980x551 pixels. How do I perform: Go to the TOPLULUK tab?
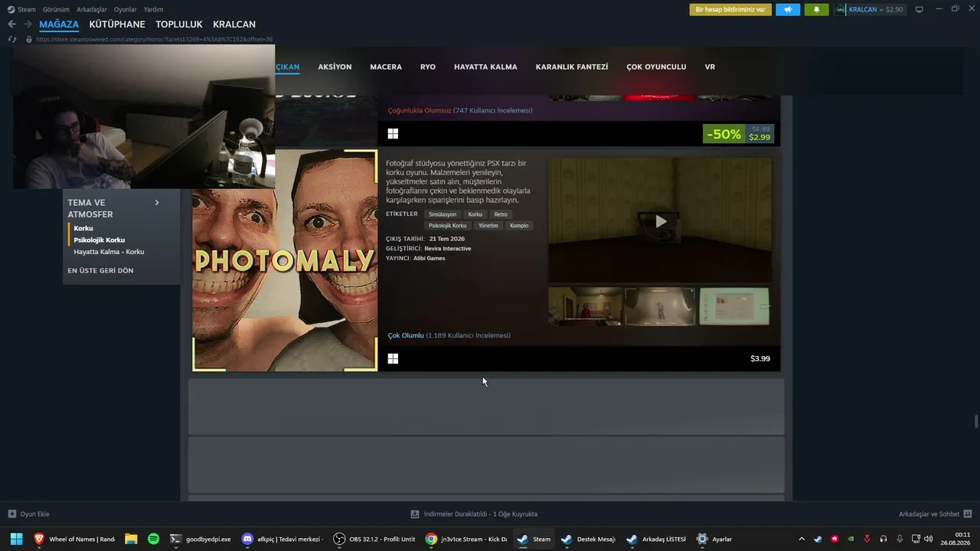pyautogui.click(x=179, y=24)
